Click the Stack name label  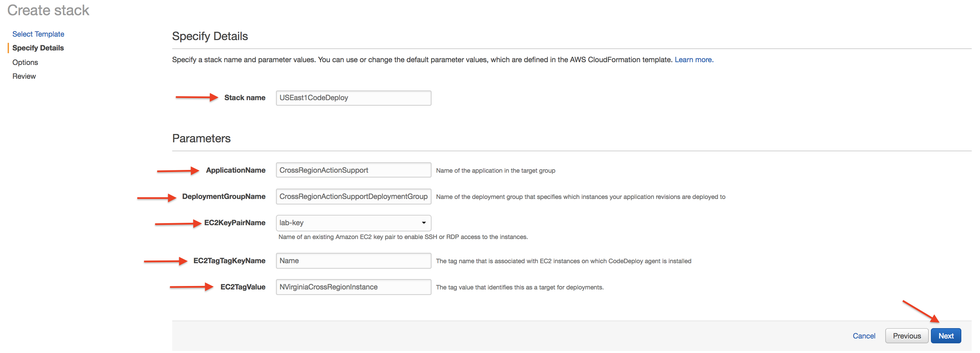point(244,98)
